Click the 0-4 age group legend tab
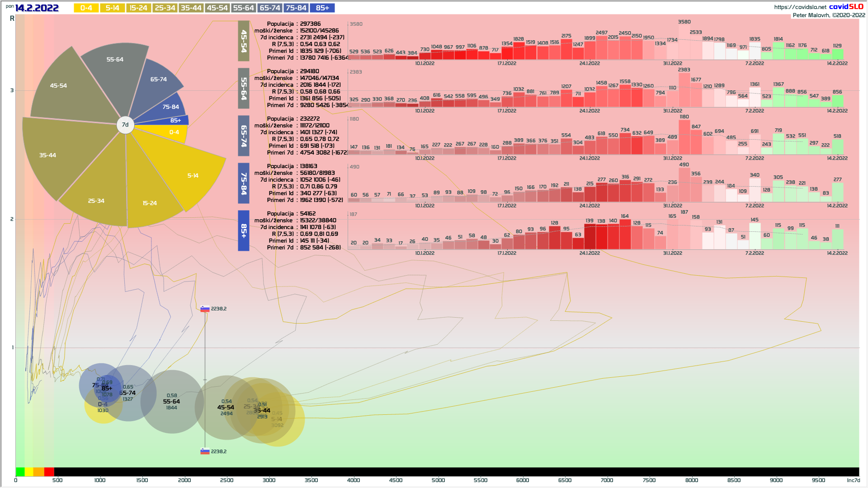This screenshot has width=868, height=488. tap(86, 8)
